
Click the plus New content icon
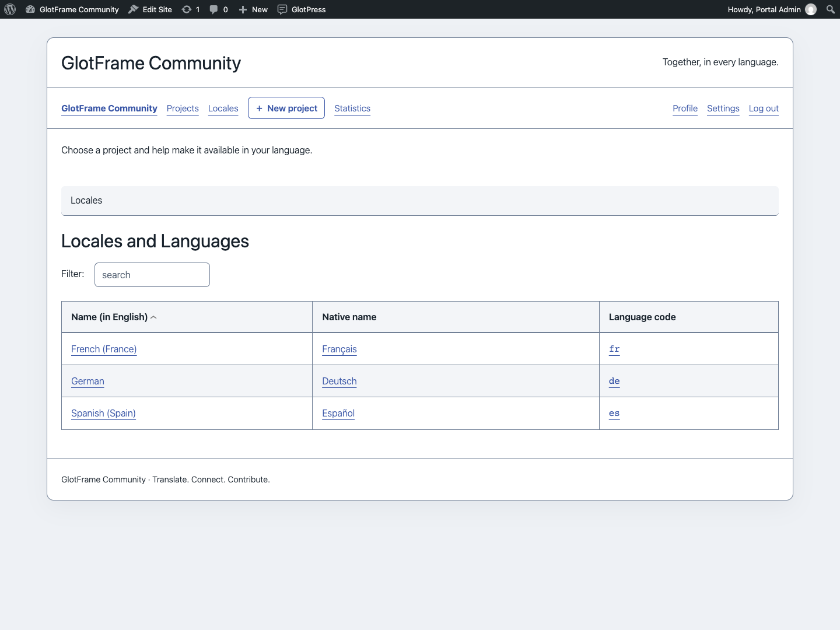tap(243, 9)
